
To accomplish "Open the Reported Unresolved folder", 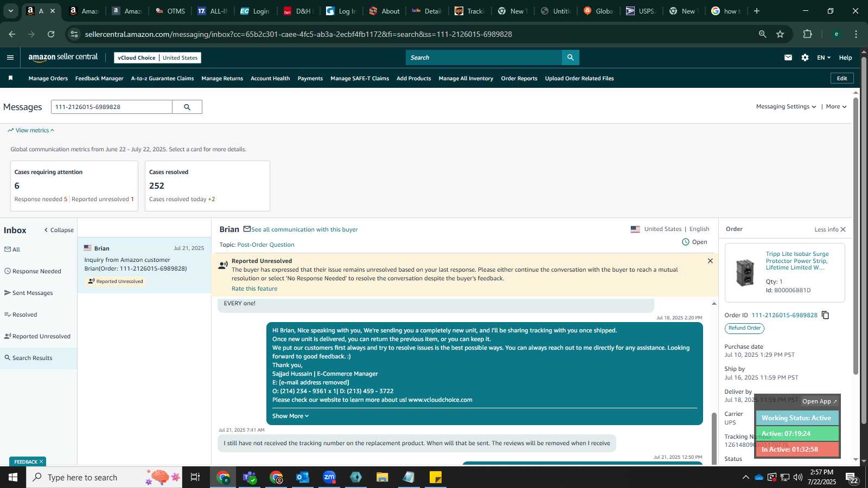I will 39,336.
